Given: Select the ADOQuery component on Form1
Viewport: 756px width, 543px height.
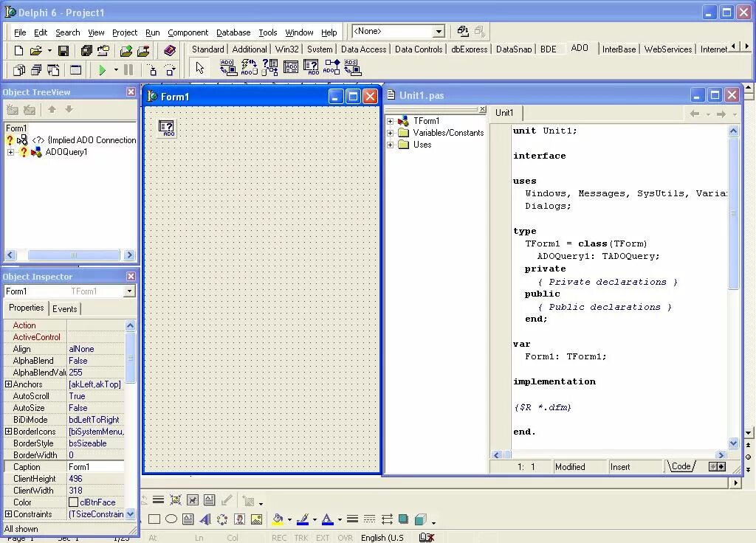Looking at the screenshot, I should click(x=167, y=128).
